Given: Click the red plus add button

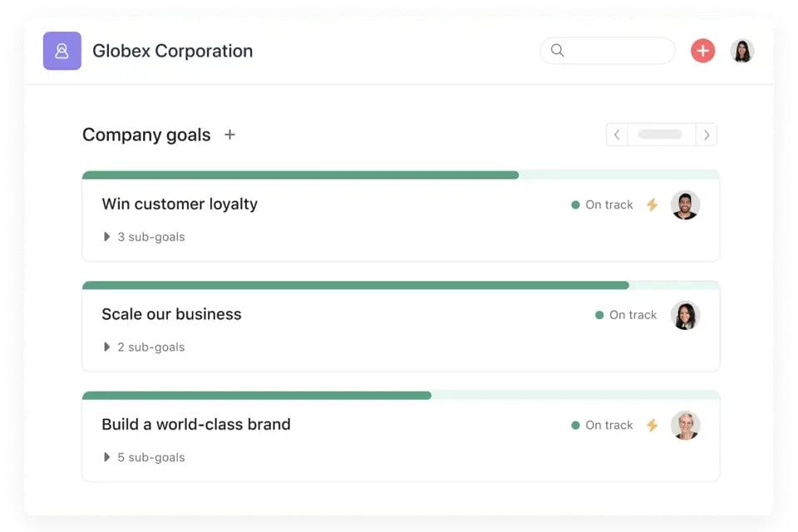Looking at the screenshot, I should [x=702, y=51].
